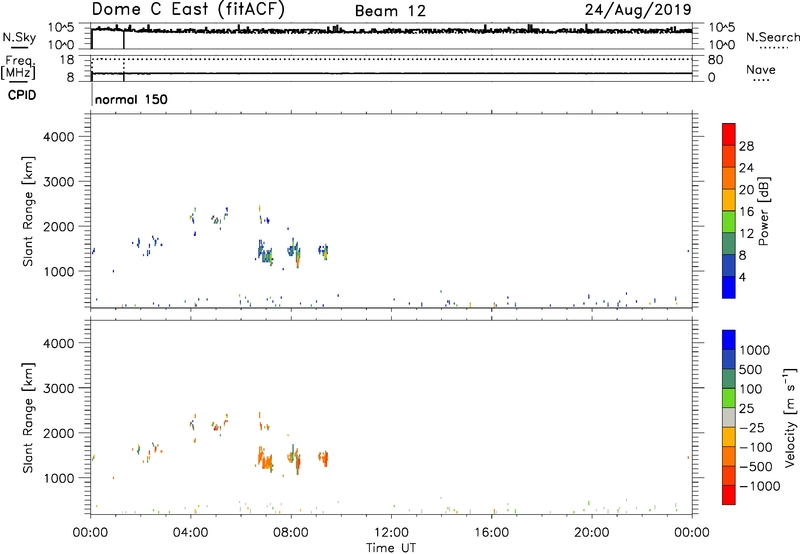Click the velocity panel 'Slant Range [km]' label

tap(28, 418)
